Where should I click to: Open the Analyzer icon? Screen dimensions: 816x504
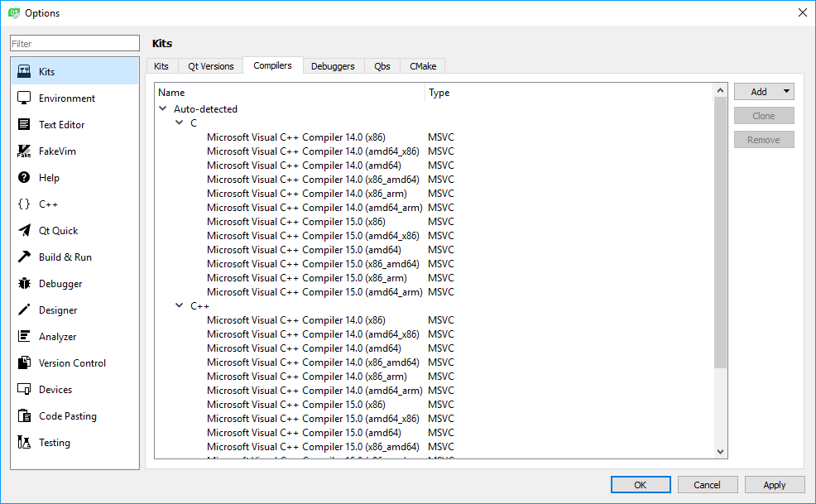coord(24,336)
